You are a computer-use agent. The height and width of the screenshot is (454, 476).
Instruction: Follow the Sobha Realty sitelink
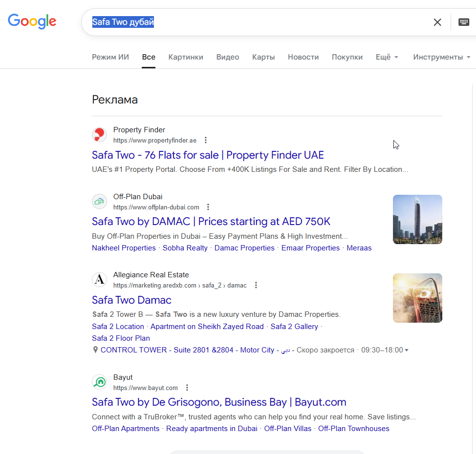tap(185, 248)
